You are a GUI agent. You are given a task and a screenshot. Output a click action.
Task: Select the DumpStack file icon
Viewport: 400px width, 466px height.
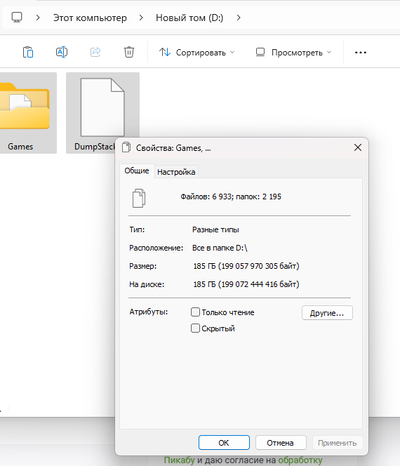click(x=103, y=107)
